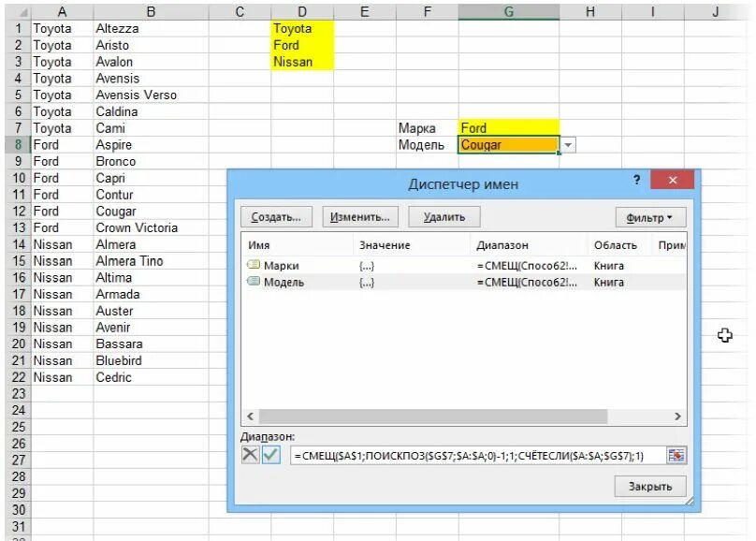The image size is (756, 541).
Task: Select the Nissan cell in row 14
Action: 62,244
